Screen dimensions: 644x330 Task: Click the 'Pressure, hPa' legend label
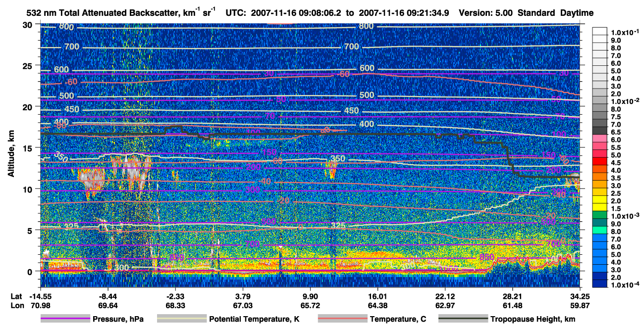[118, 320]
